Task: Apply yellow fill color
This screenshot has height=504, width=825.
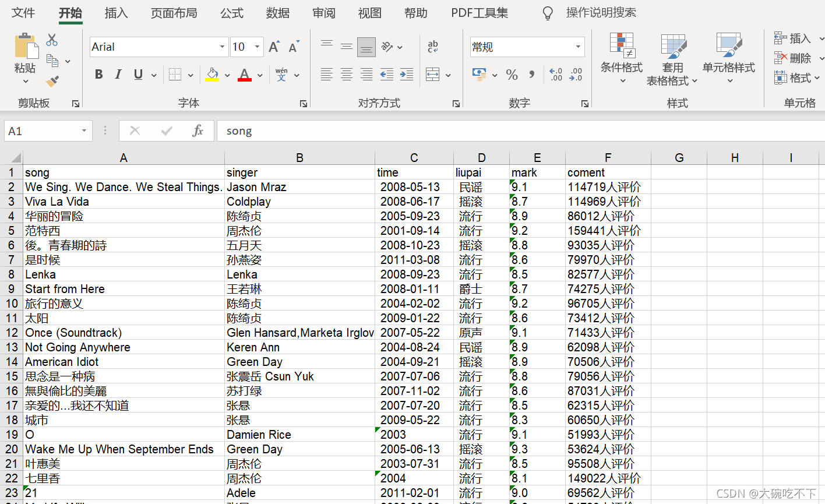Action: pyautogui.click(x=212, y=75)
